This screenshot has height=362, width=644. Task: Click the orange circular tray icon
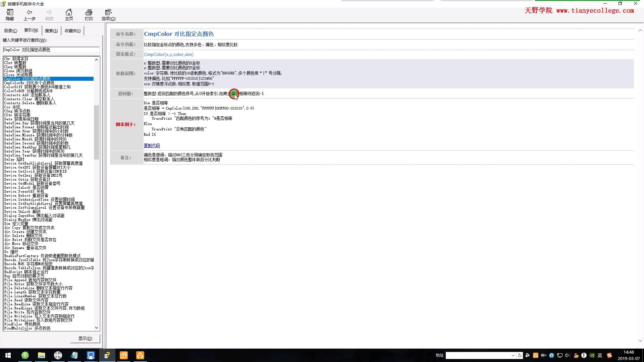535,355
